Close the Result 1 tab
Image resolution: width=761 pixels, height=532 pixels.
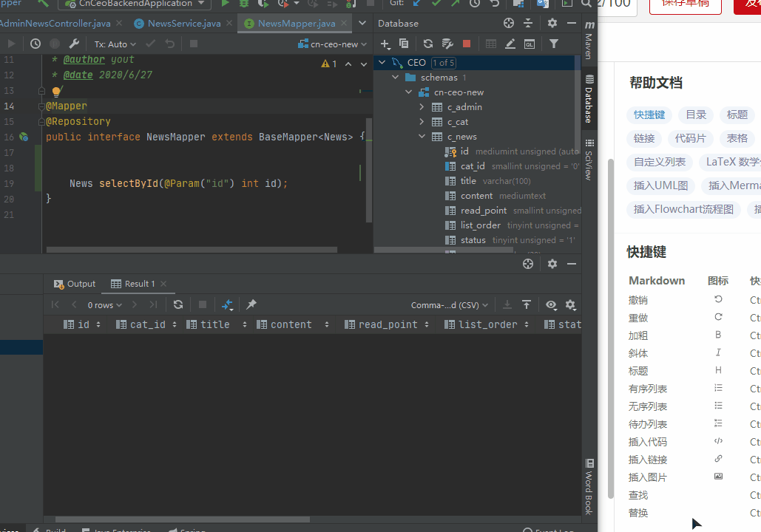[x=163, y=284]
